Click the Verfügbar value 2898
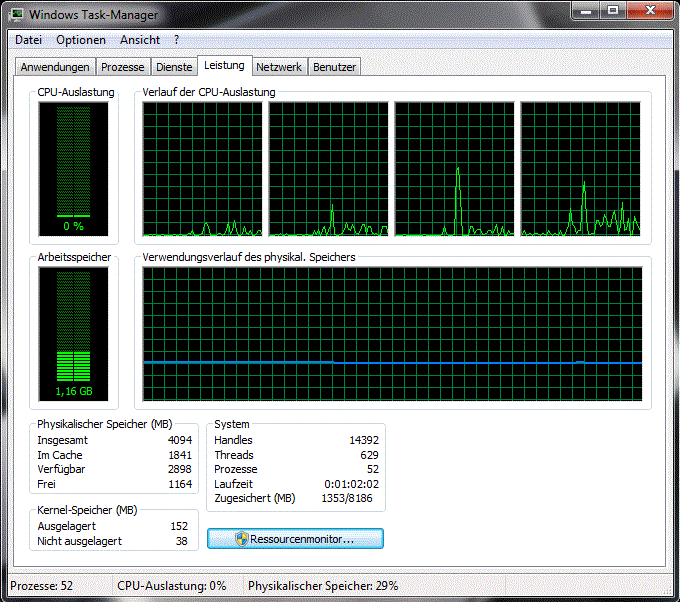The image size is (680, 602). pos(180,469)
